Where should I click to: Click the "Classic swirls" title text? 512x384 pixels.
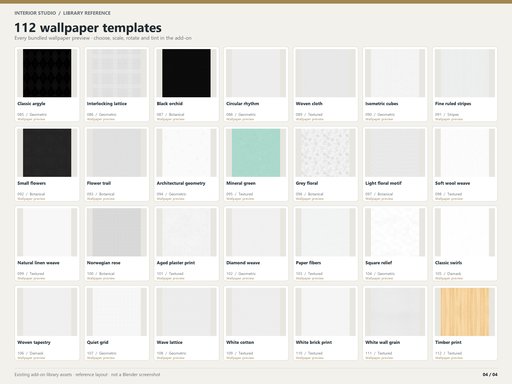(448, 263)
